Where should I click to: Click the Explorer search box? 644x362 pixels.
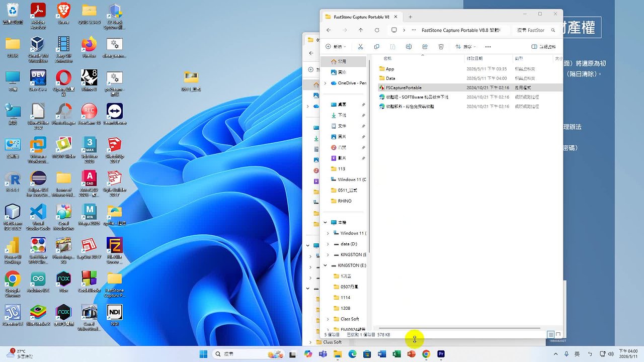(536, 30)
